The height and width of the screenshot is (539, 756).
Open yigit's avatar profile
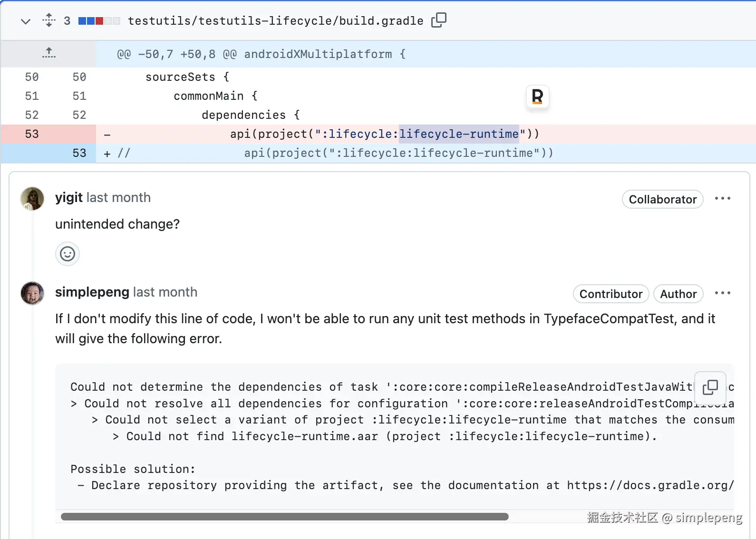click(x=32, y=199)
